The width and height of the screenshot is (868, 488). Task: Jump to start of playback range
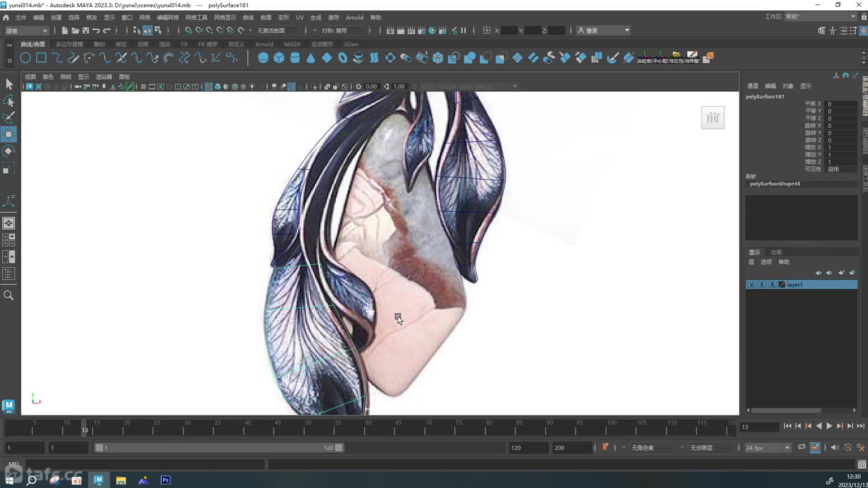(787, 426)
